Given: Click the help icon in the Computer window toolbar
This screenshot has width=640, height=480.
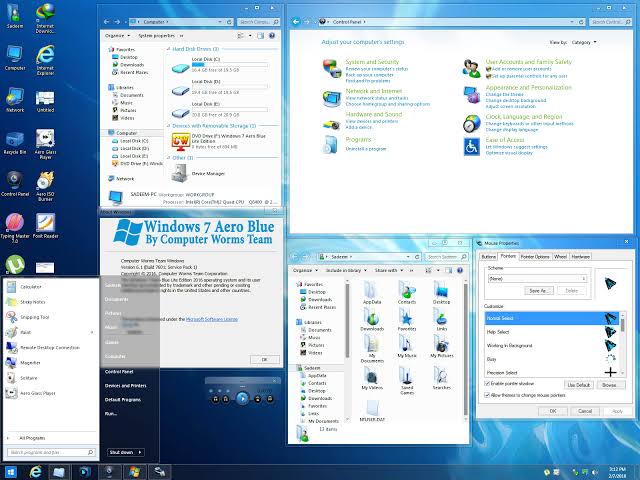Looking at the screenshot, I should [272, 36].
